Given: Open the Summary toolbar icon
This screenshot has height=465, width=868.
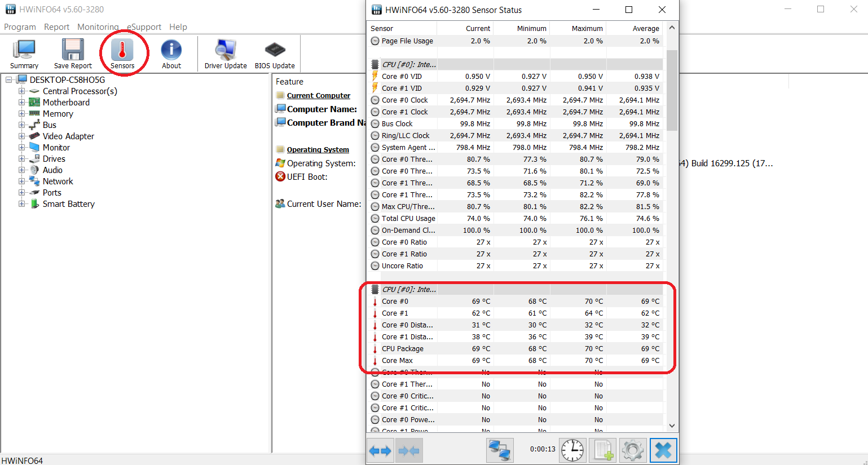Looking at the screenshot, I should [24, 54].
